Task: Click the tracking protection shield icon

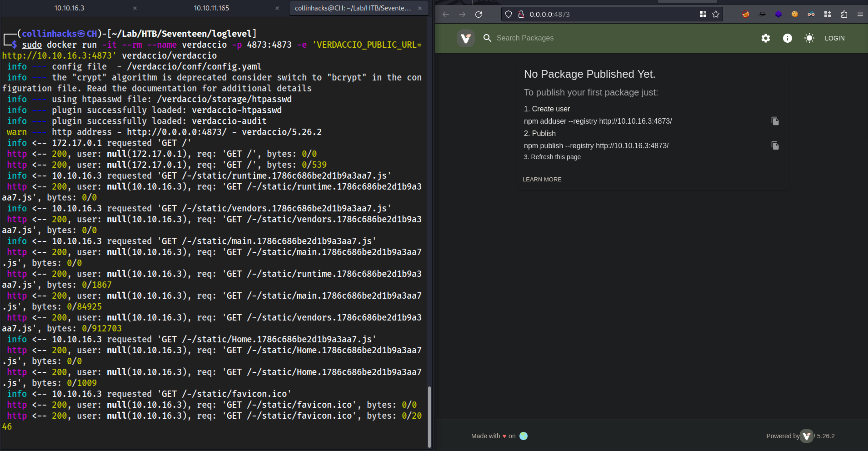Action: tap(509, 15)
